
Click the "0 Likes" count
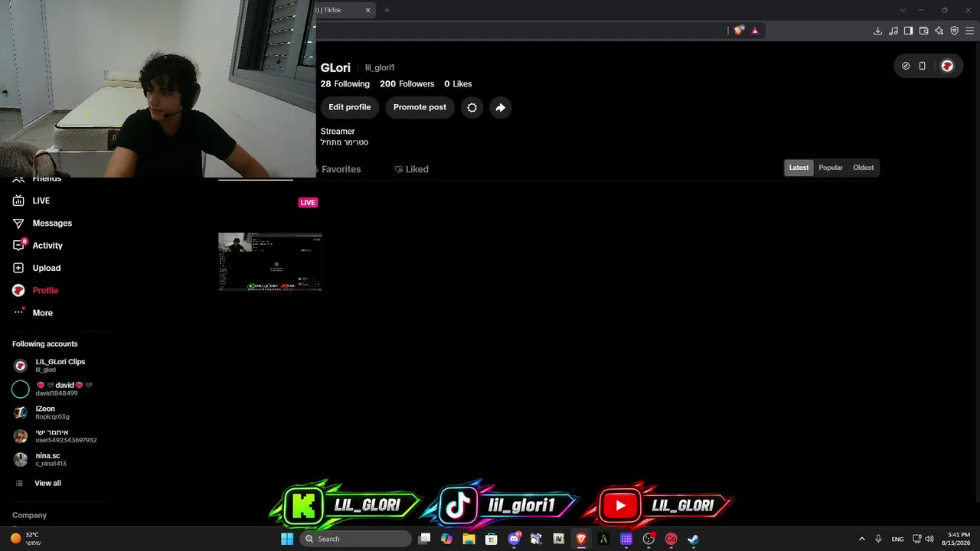(x=458, y=84)
